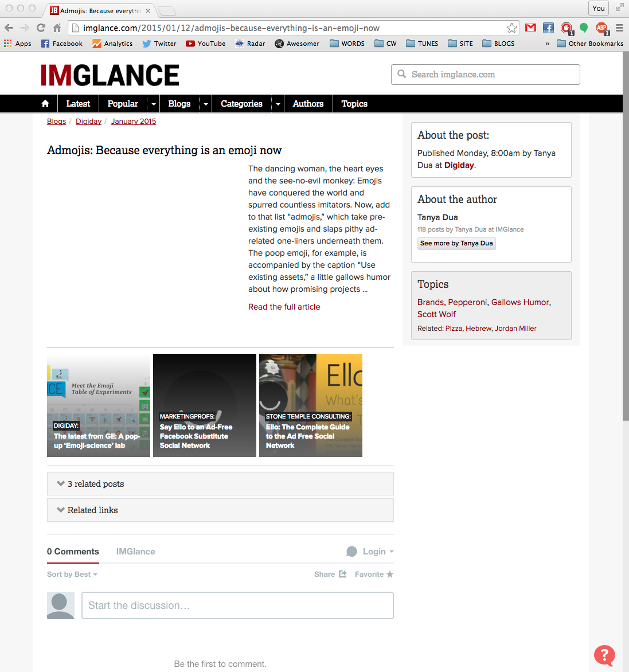Image resolution: width=629 pixels, height=672 pixels.
Task: Click the Facebook extension icon in toolbar
Action: pos(548,28)
